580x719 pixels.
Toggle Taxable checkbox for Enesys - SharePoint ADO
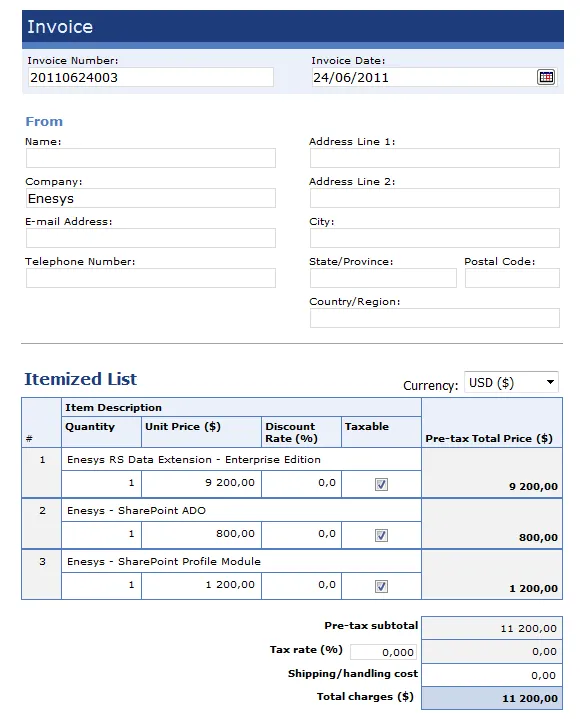click(x=381, y=535)
